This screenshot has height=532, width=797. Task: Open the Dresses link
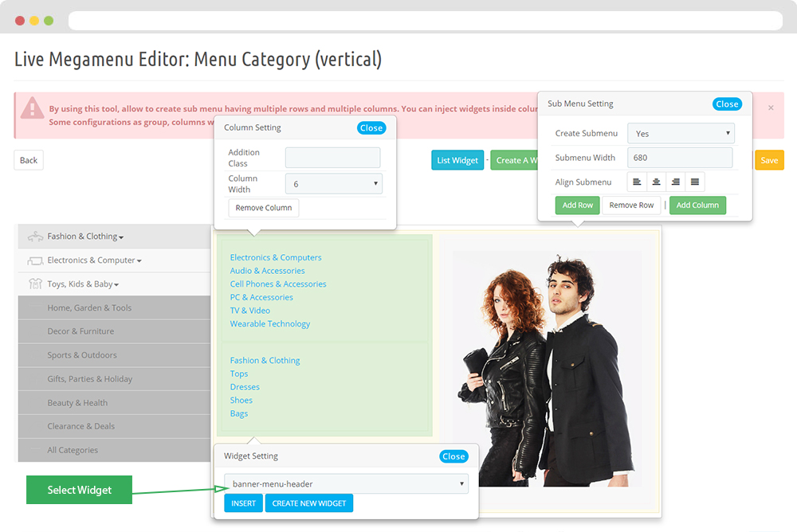[245, 387]
